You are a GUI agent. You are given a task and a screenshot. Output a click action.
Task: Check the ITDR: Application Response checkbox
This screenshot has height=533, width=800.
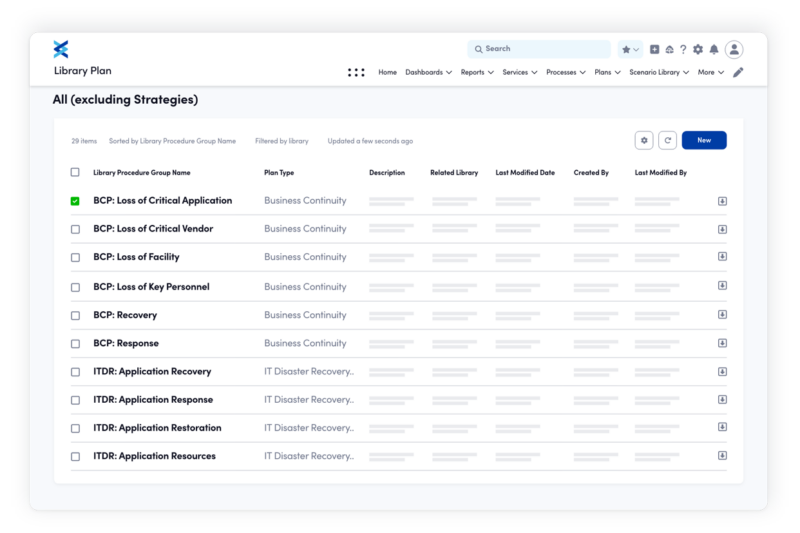pos(75,400)
